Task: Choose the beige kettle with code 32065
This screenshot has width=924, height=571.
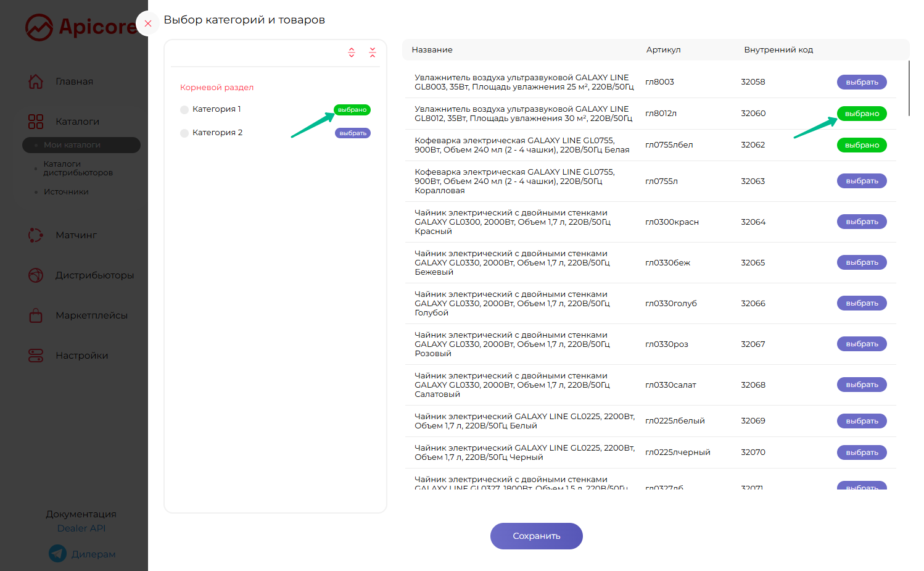Action: (862, 262)
